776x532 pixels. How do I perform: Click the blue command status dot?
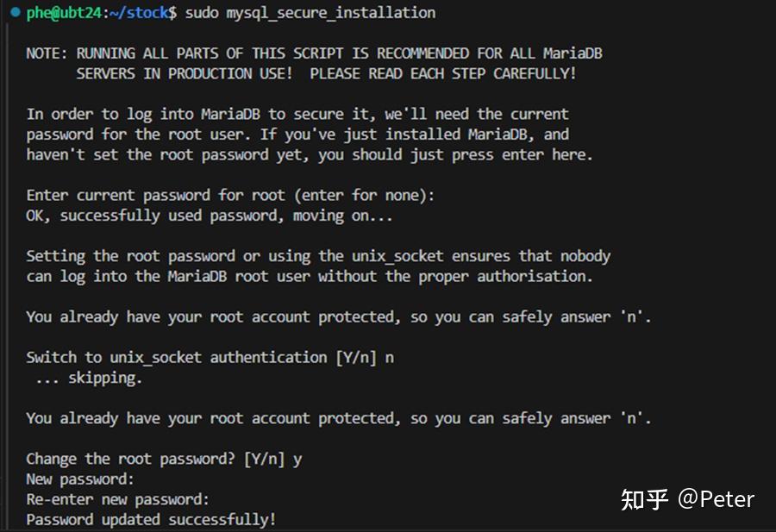[x=16, y=12]
